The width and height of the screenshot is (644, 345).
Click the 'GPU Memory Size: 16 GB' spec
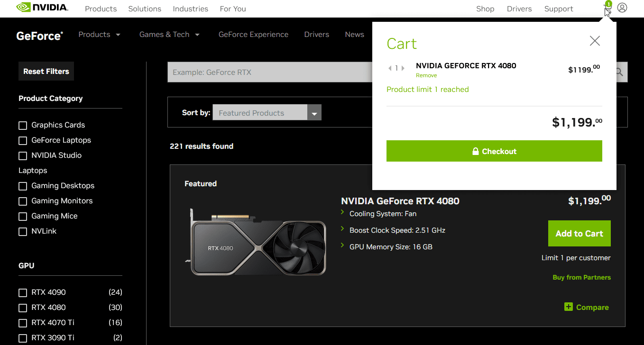click(391, 246)
